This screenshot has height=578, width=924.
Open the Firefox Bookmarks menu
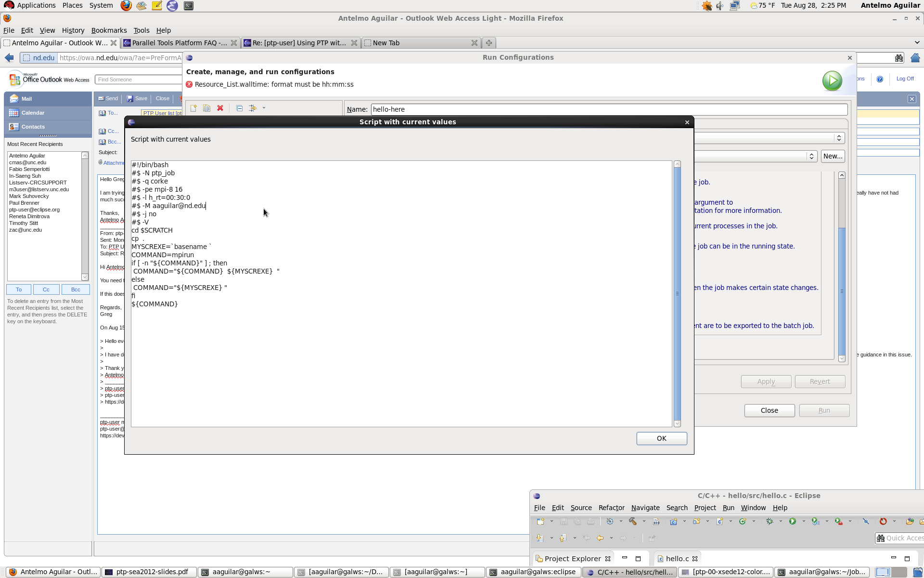[109, 30]
